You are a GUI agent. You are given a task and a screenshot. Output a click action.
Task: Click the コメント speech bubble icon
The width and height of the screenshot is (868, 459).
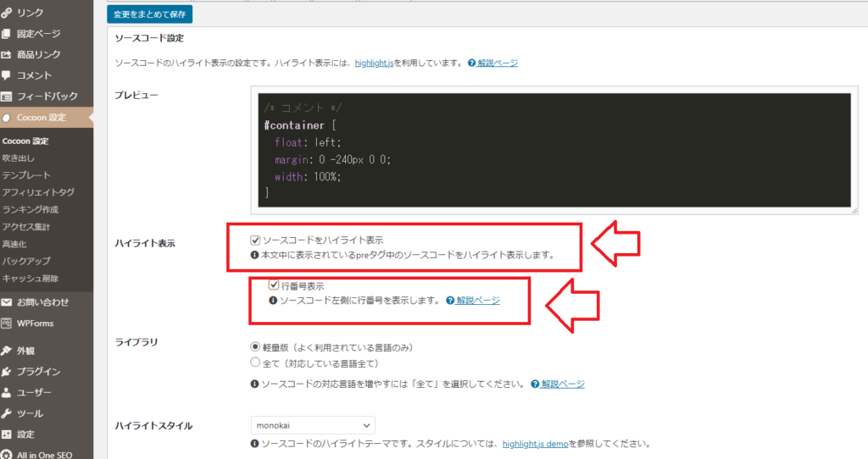[6, 75]
